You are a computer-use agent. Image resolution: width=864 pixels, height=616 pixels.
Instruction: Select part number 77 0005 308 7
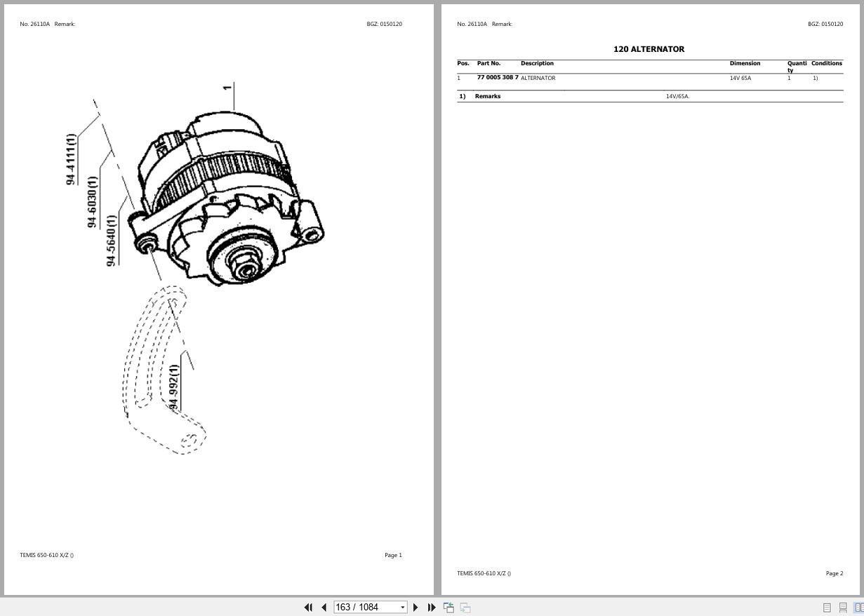[x=497, y=77]
